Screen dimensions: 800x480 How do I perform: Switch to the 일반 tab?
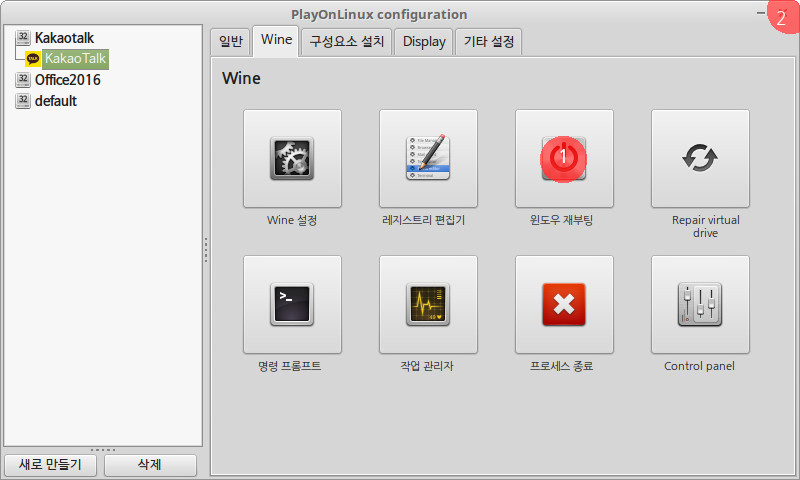(230, 41)
